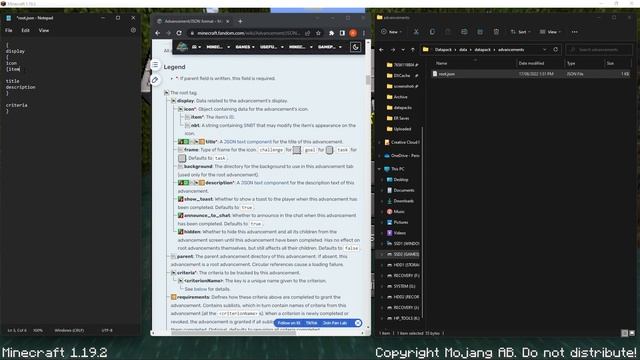
Task: Expand the Creative Cloud Files node
Action: click(379, 142)
